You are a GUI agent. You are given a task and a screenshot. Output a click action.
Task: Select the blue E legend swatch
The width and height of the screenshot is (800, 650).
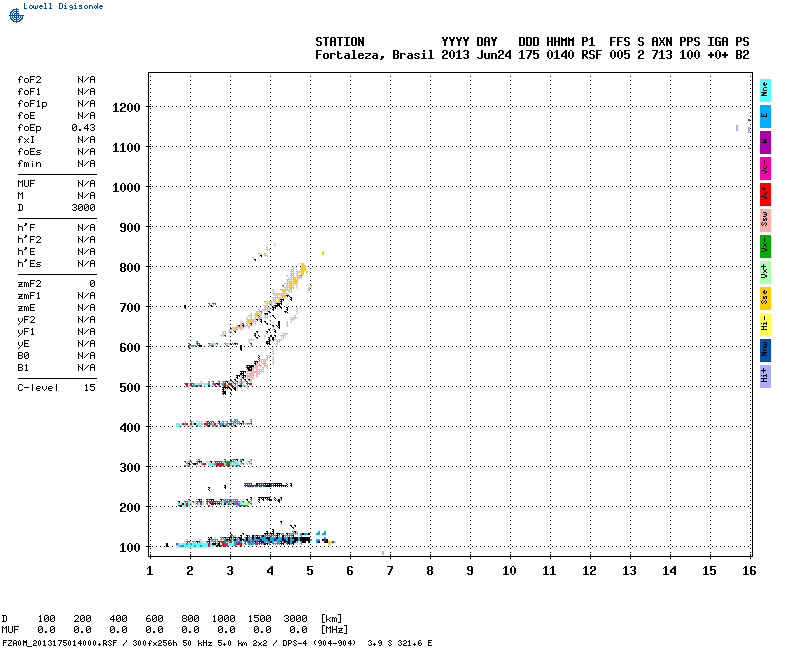(765, 116)
